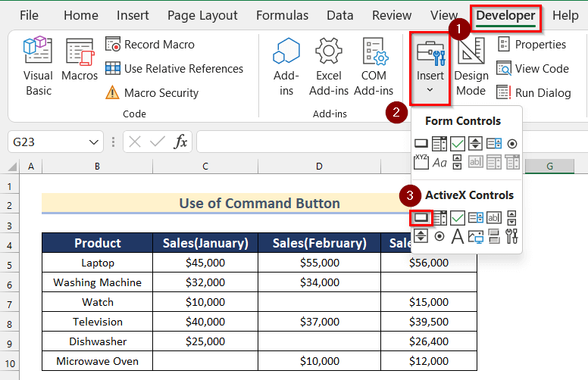Choose the Form Controls Group Box icon
Screen dimensions: 588x380
421,161
